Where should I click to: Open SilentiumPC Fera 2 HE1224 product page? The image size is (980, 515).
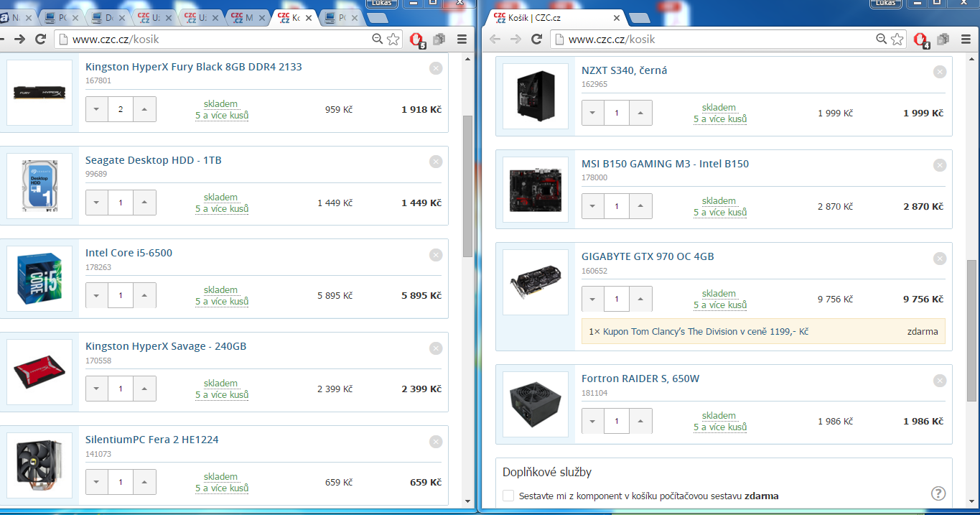point(151,440)
